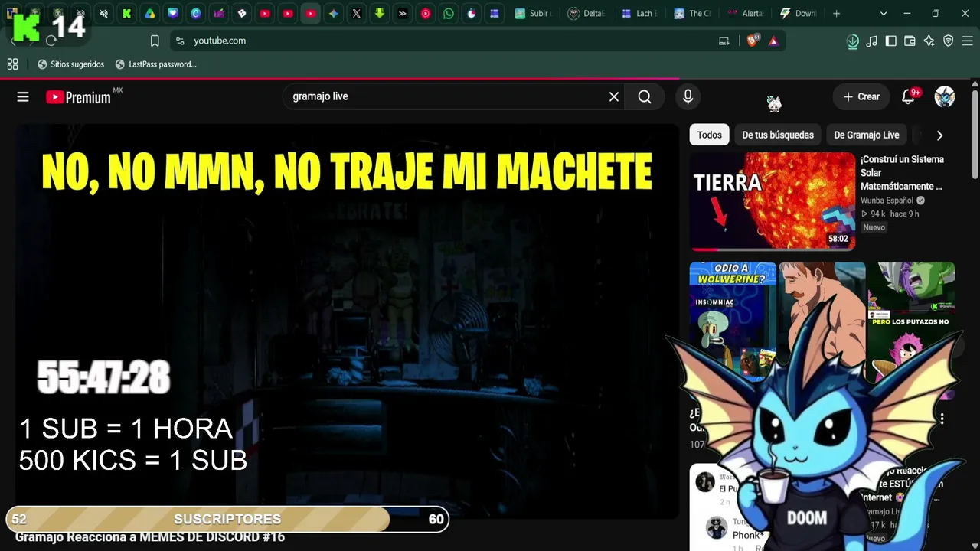Open site settings icon in address bar

tap(180, 41)
